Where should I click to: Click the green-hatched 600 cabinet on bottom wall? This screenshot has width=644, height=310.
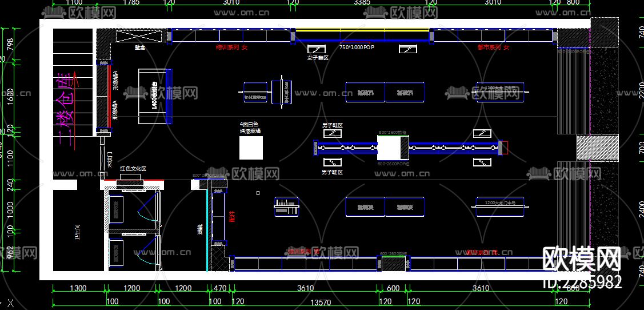point(393,264)
